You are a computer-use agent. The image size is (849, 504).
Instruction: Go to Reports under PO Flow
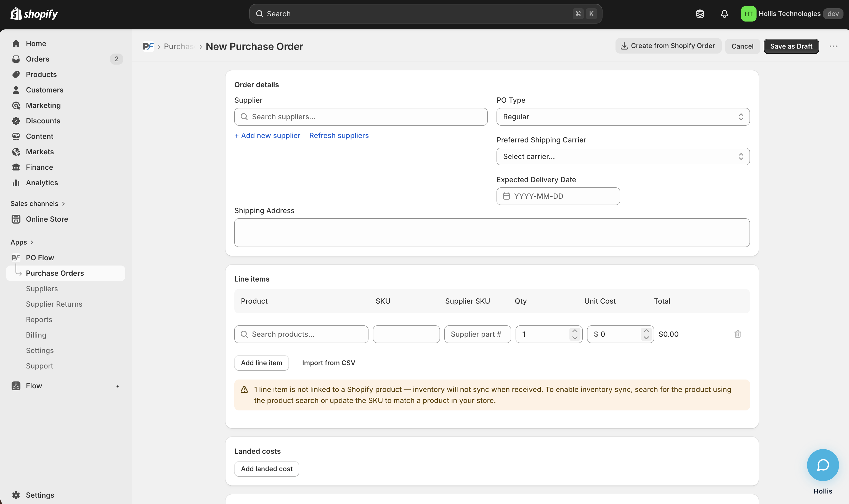pos(39,320)
